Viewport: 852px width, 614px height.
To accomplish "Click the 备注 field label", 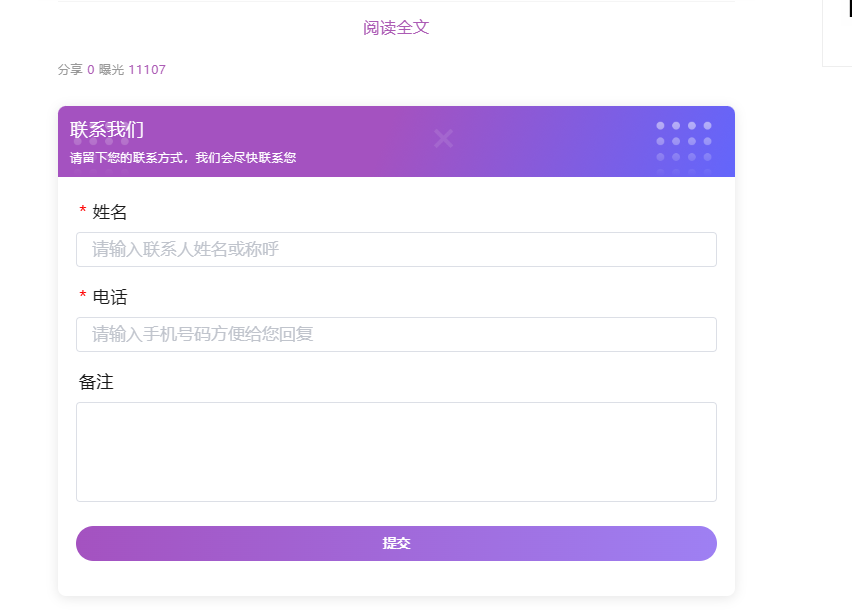I will pos(96,382).
